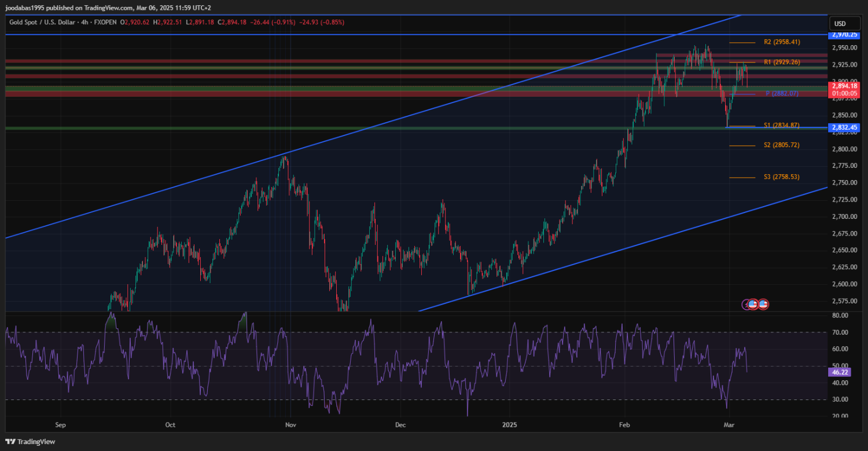
Task: Click the purple circular event marker icon
Action: click(x=746, y=304)
